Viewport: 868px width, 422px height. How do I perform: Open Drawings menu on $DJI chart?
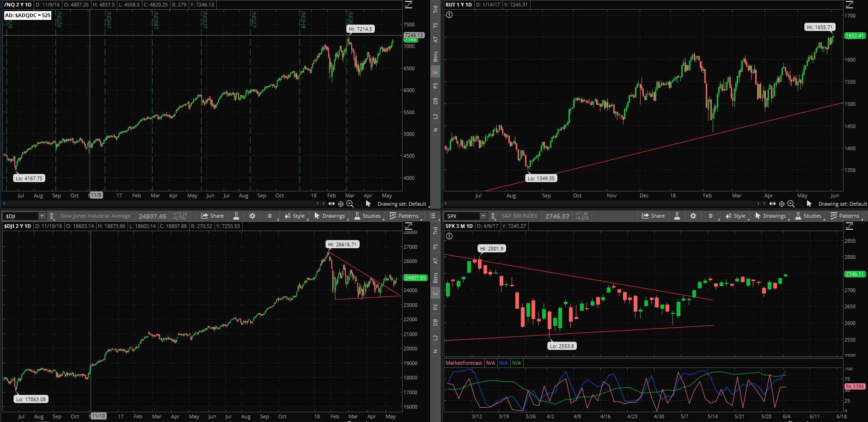[330, 216]
